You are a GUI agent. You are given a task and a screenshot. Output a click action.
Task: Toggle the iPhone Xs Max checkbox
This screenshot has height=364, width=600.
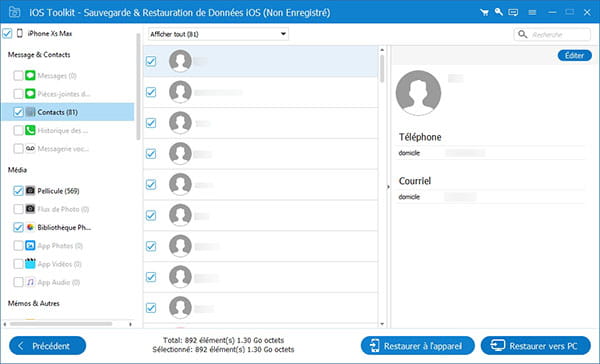click(x=7, y=34)
